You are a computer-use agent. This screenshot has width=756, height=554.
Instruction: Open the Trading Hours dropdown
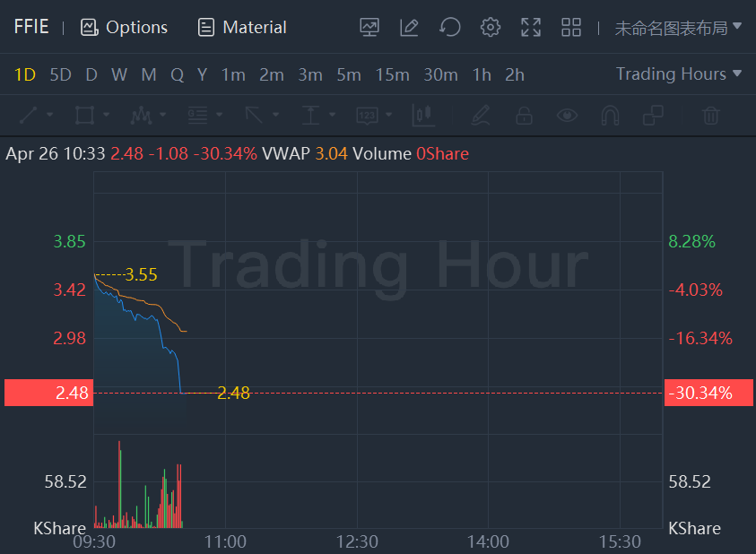coord(679,74)
